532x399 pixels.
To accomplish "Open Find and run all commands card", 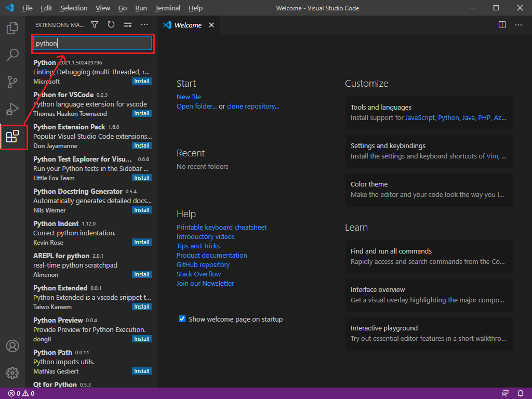I will [x=429, y=257].
